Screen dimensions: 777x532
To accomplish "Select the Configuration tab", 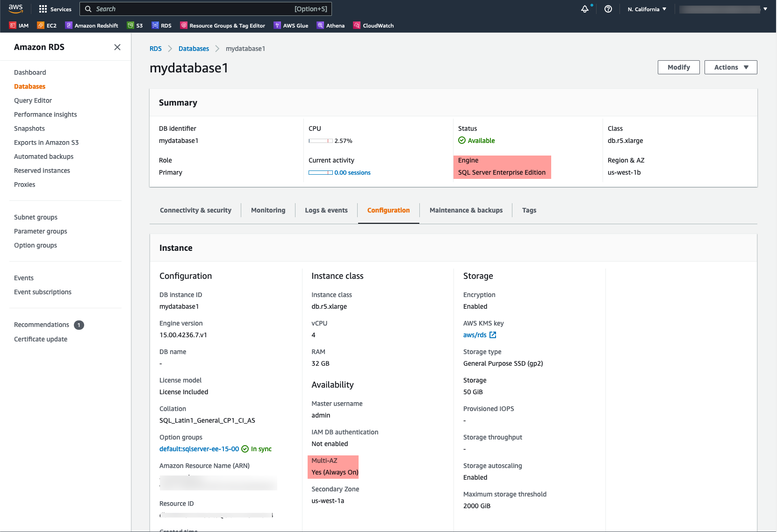I will click(388, 210).
